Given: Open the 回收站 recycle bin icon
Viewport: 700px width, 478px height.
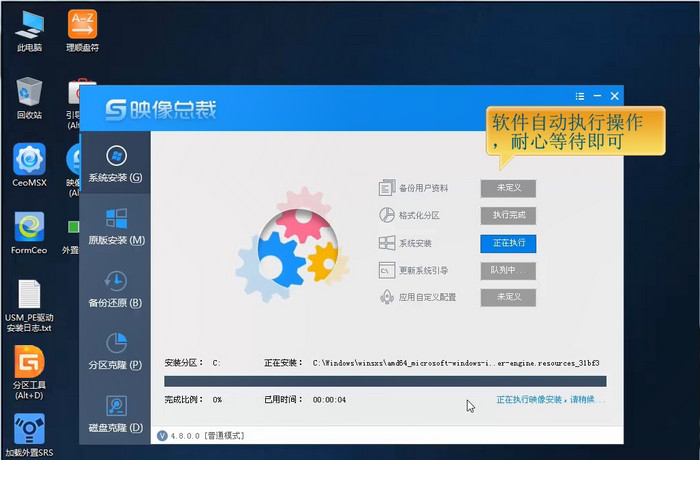Looking at the screenshot, I should [29, 98].
